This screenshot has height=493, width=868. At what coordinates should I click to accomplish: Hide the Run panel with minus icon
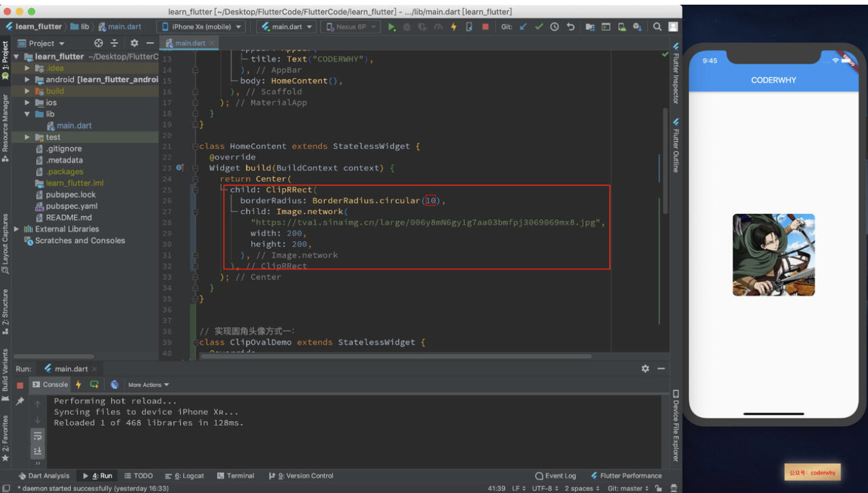tap(661, 368)
